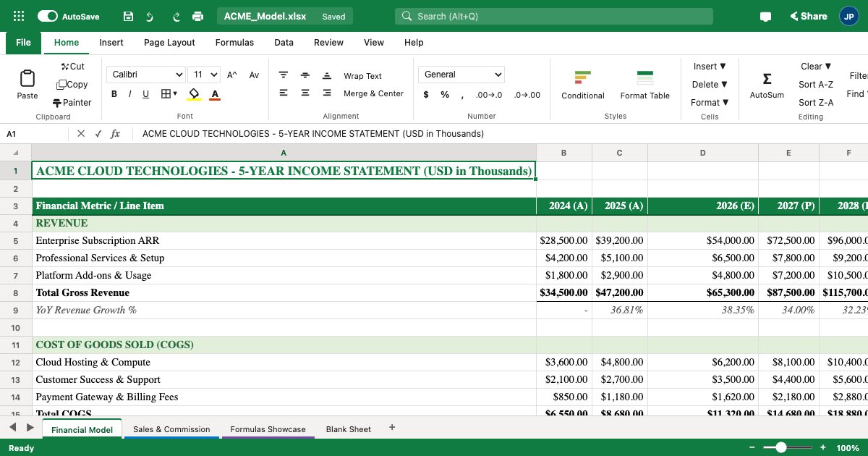Add a new sheet with plus
The height and width of the screenshot is (456, 868).
(392, 428)
